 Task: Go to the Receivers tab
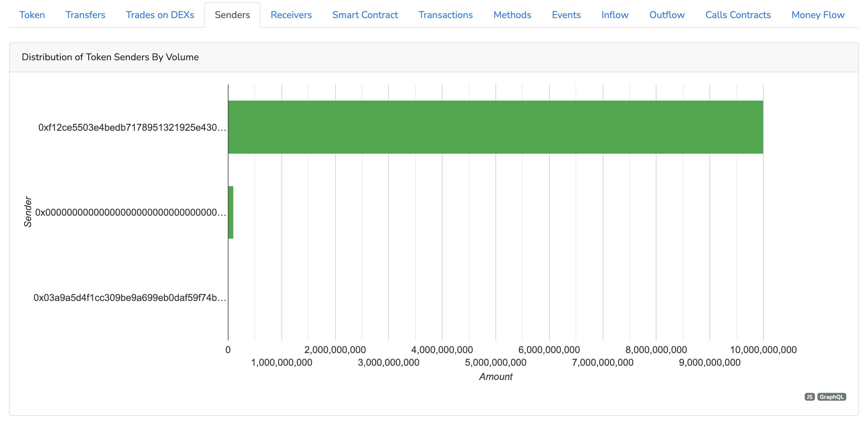tap(291, 15)
